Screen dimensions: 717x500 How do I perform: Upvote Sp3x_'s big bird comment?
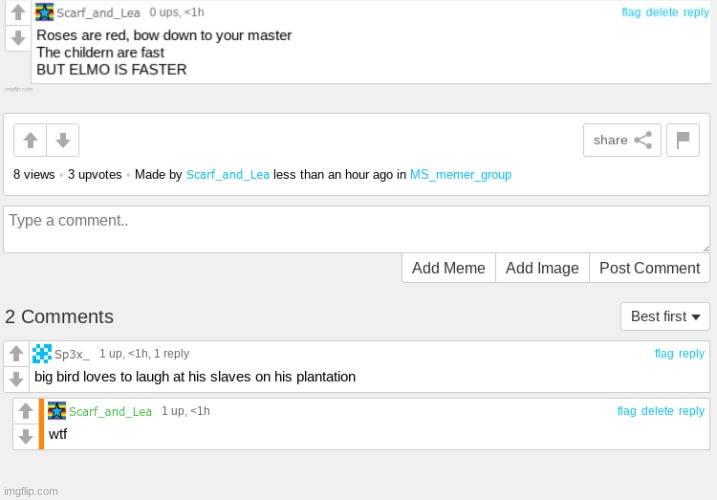(x=16, y=353)
